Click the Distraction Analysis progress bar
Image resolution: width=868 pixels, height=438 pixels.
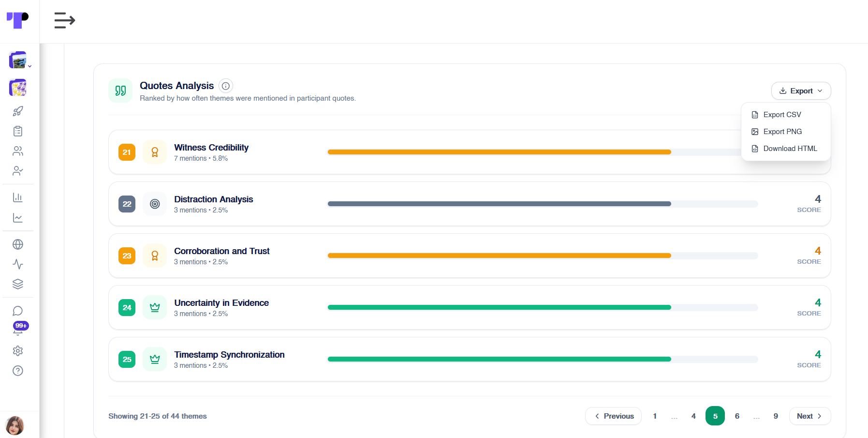pos(543,204)
